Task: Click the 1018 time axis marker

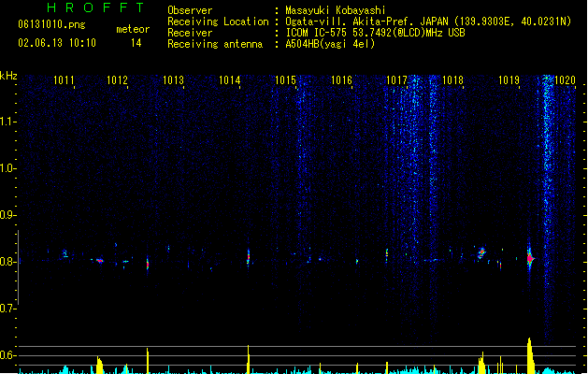Action: pyautogui.click(x=453, y=80)
